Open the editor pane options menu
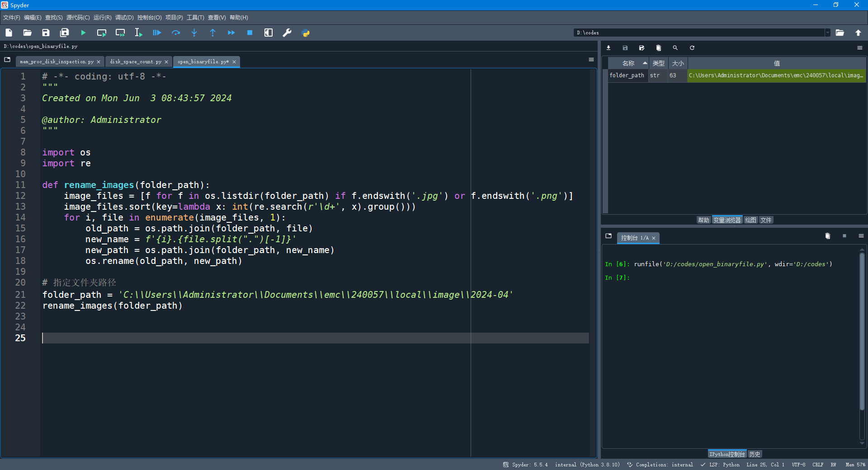This screenshot has height=470, width=868. [x=591, y=60]
